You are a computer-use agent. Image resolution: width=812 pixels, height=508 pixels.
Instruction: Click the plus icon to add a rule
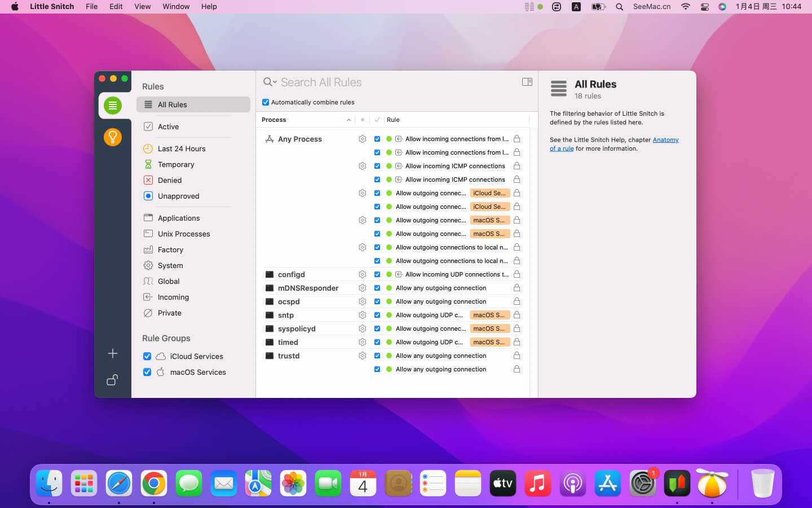coord(113,353)
